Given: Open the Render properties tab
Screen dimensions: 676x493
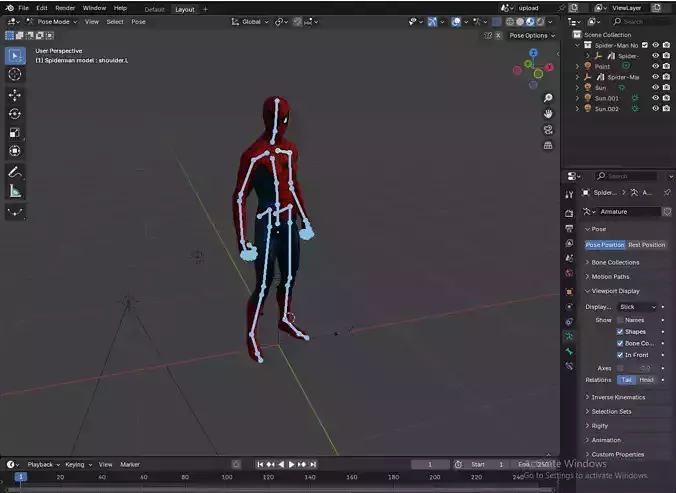Looking at the screenshot, I should tap(569, 213).
